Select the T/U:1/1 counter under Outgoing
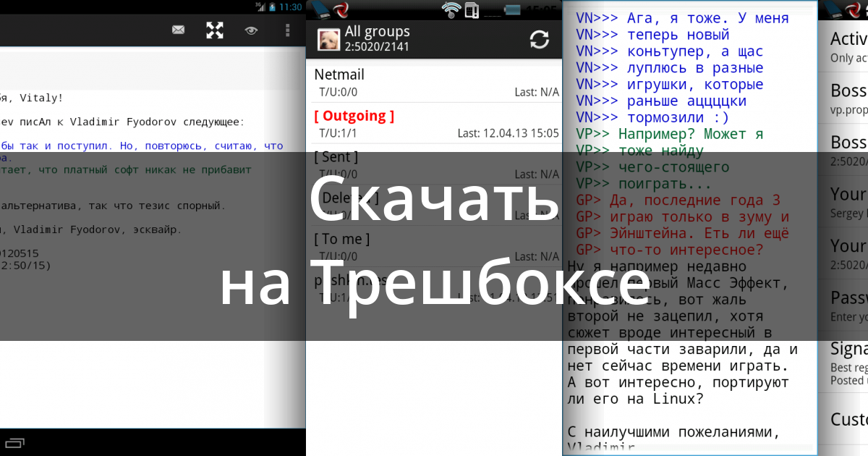 click(x=338, y=133)
